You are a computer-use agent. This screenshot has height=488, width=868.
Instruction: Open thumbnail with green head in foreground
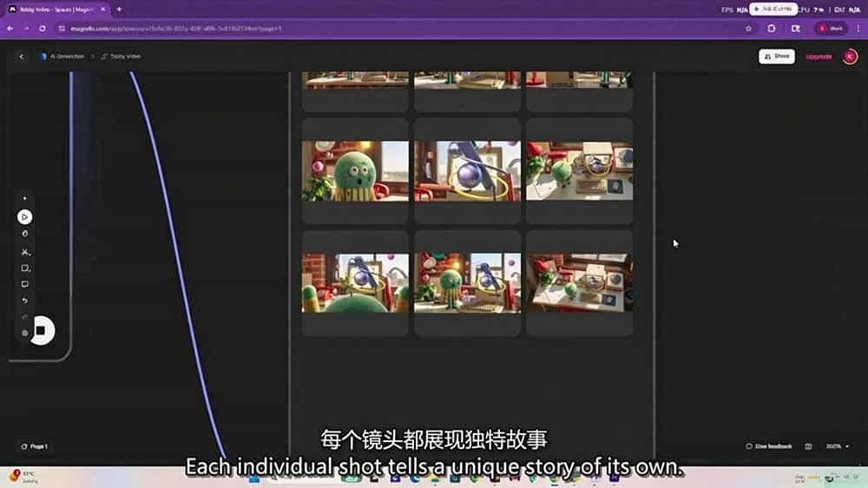pyautogui.click(x=355, y=283)
